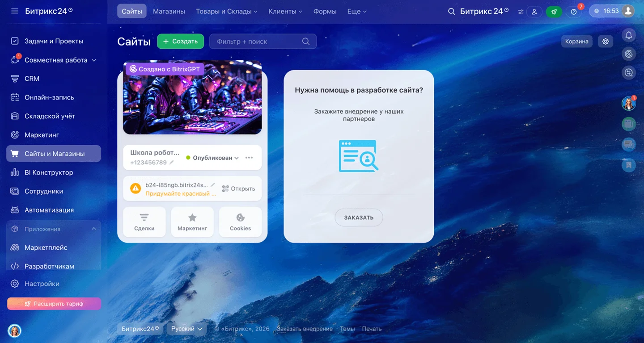
Task: Click the ЗАКАЗАТЬ button
Action: (359, 218)
